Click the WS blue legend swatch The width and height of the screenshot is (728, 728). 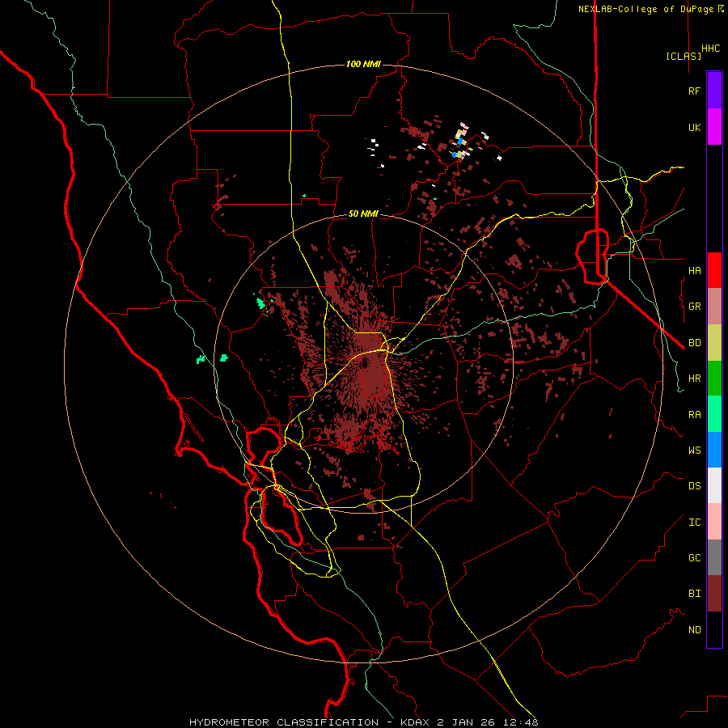coord(714,450)
